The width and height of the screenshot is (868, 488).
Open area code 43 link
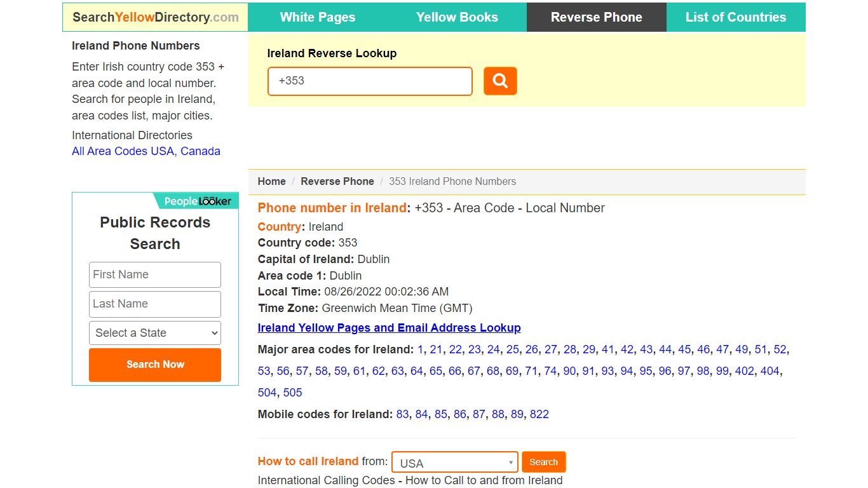click(646, 349)
